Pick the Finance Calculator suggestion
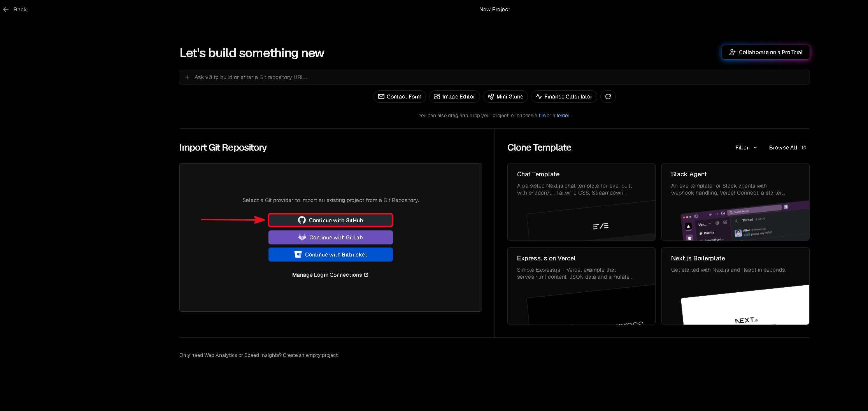 click(564, 97)
